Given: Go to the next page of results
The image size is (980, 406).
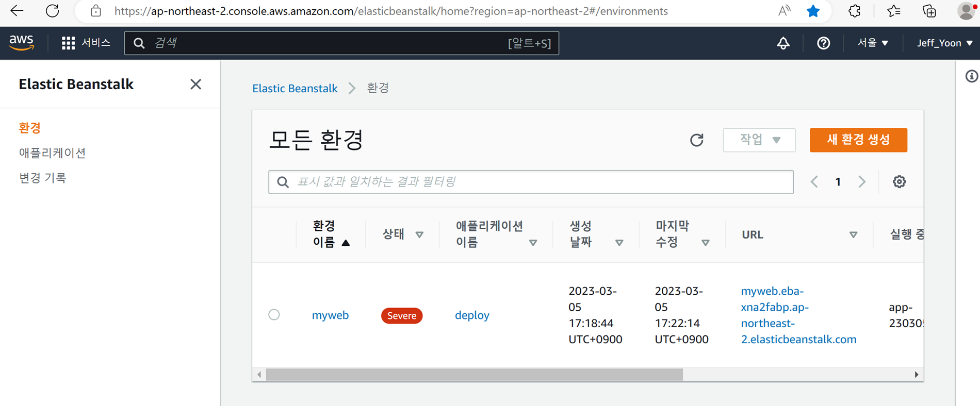Looking at the screenshot, I should (862, 182).
